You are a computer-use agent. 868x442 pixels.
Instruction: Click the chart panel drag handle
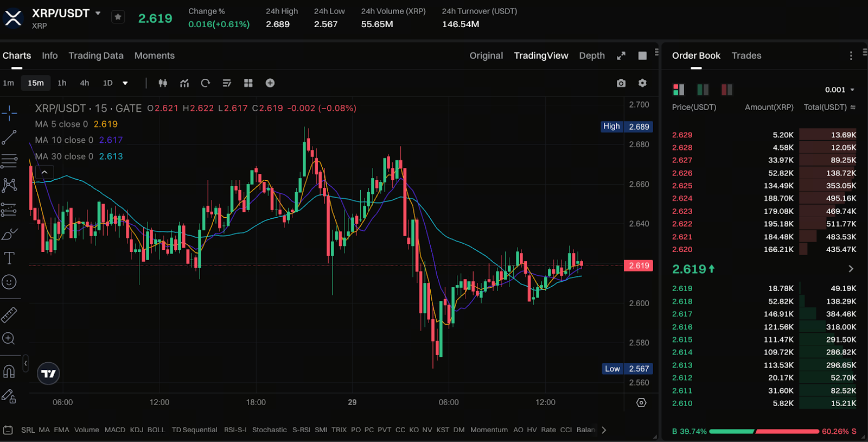coord(656,52)
